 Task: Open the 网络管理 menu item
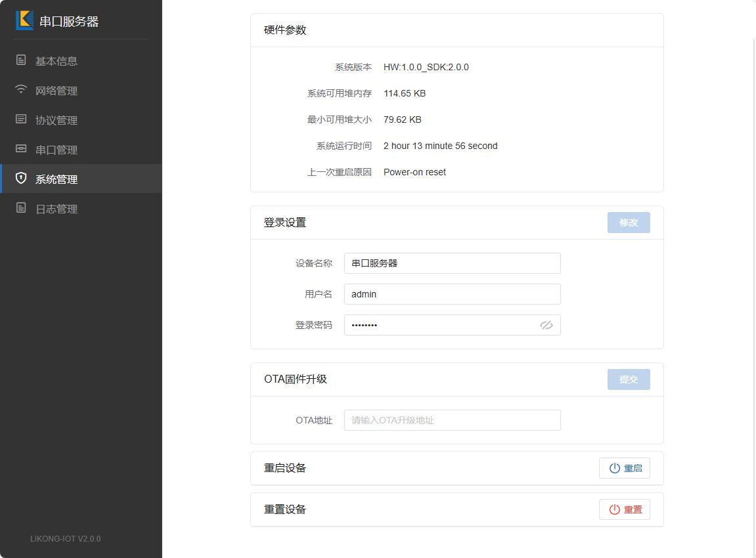81,90
